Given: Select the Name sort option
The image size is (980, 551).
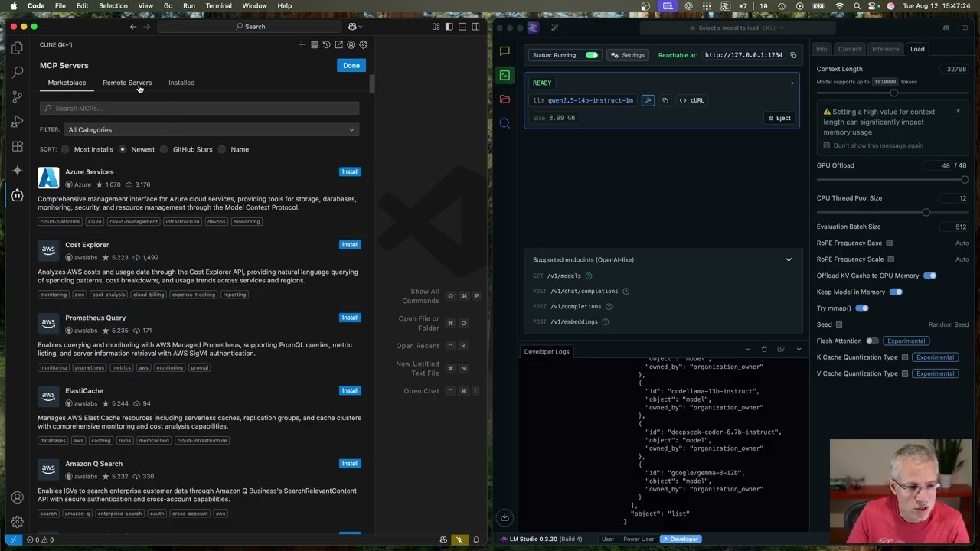Looking at the screenshot, I should [222, 149].
